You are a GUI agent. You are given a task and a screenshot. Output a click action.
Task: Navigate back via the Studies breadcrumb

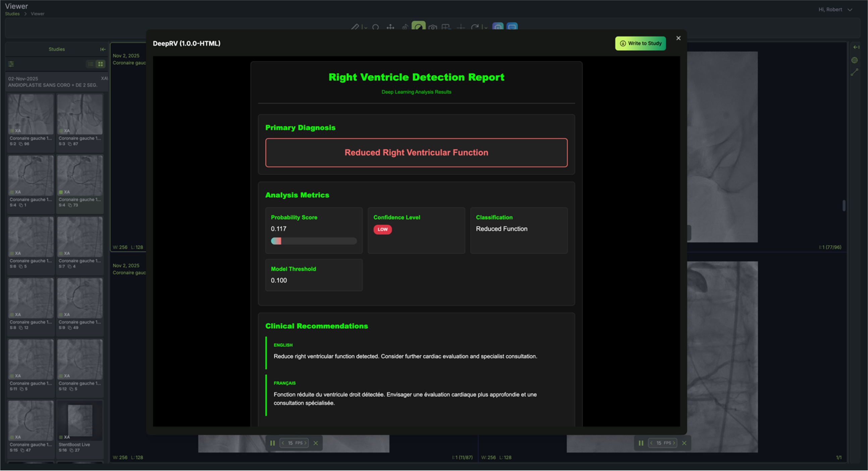click(x=12, y=14)
